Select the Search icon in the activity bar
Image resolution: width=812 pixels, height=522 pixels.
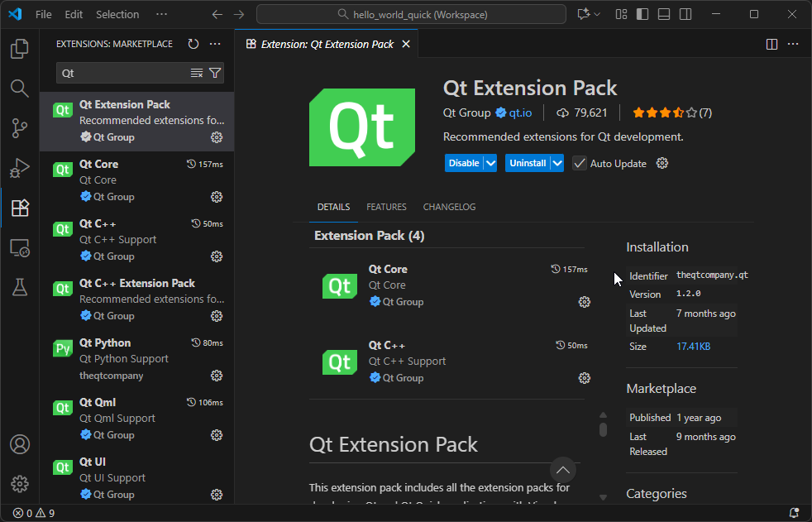coord(20,89)
